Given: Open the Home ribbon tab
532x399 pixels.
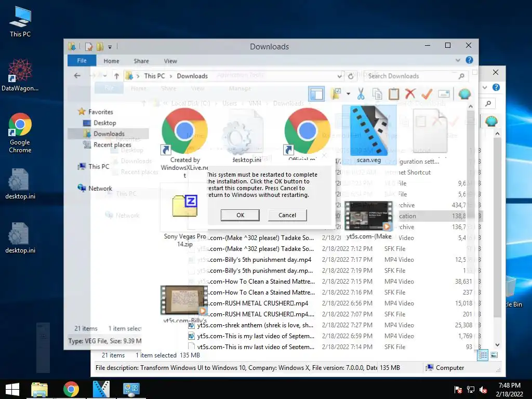Looking at the screenshot, I should click(111, 61).
